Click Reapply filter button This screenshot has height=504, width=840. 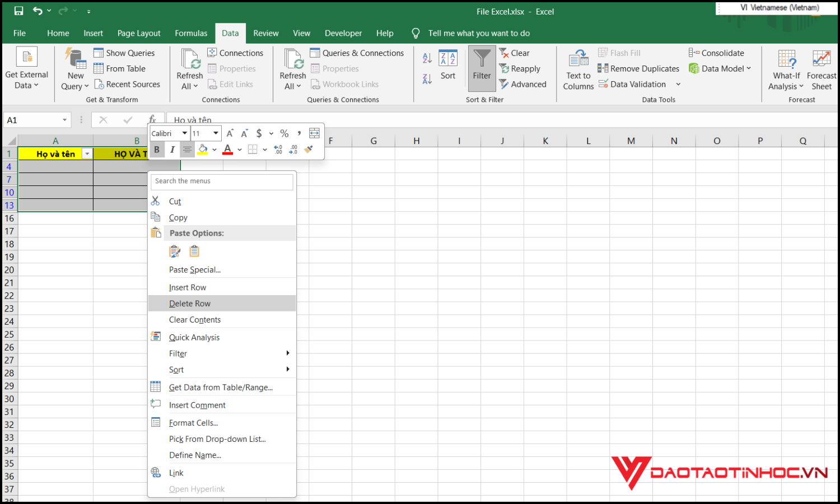[x=520, y=68]
